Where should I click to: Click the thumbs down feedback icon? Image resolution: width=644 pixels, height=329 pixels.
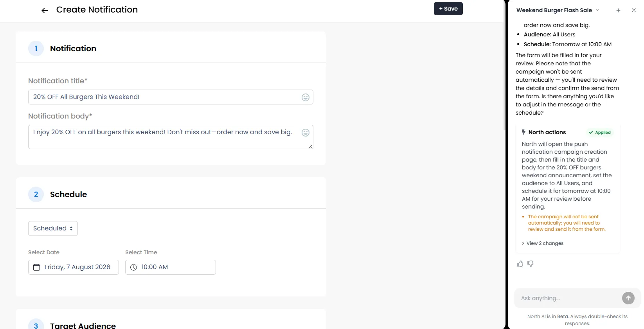[531, 264]
